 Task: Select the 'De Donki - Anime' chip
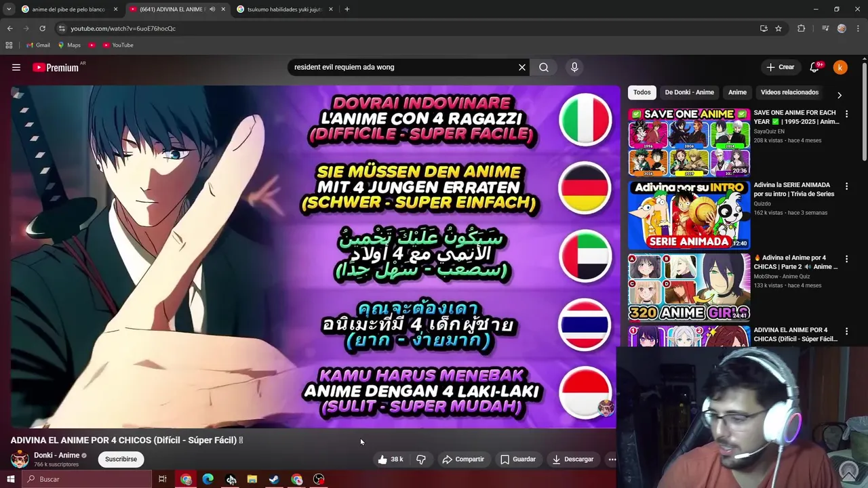pyautogui.click(x=689, y=92)
